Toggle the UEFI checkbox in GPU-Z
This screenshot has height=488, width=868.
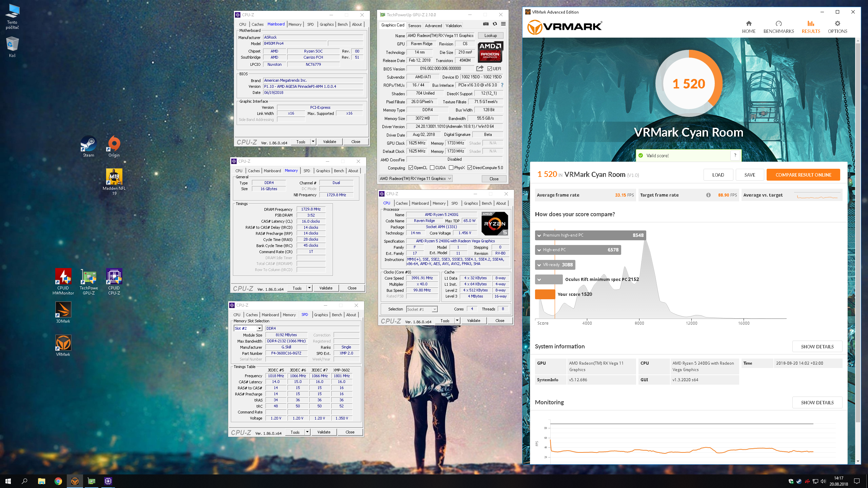click(x=490, y=69)
